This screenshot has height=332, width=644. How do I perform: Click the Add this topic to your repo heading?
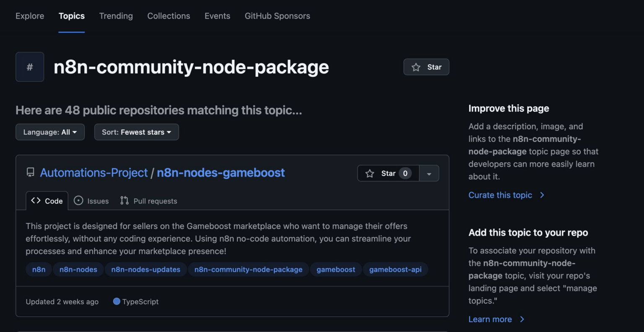528,233
